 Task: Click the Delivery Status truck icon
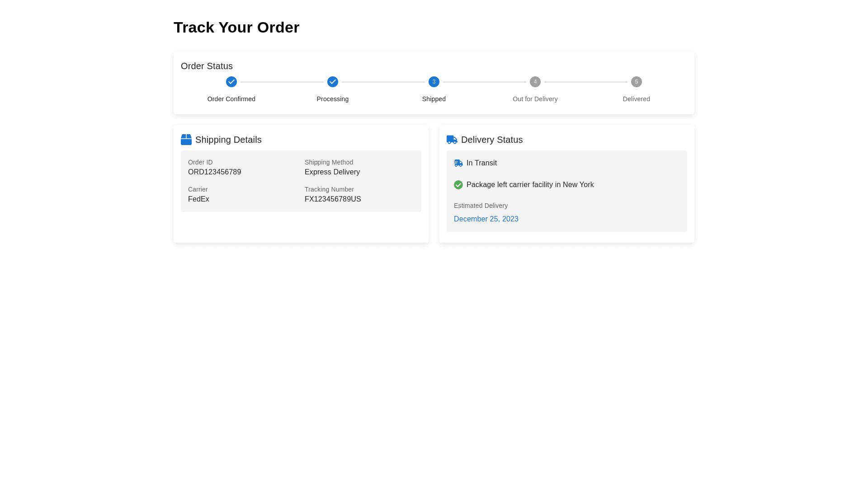click(x=452, y=140)
